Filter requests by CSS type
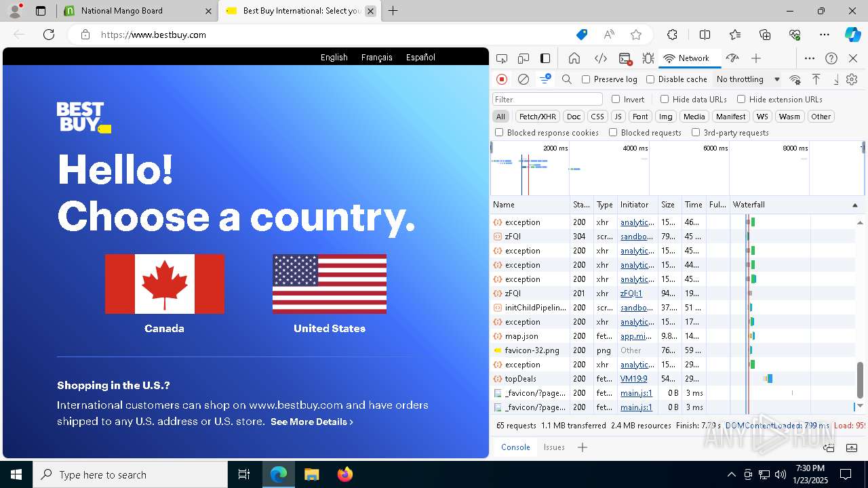Viewport: 868px width, 488px height. pos(597,117)
